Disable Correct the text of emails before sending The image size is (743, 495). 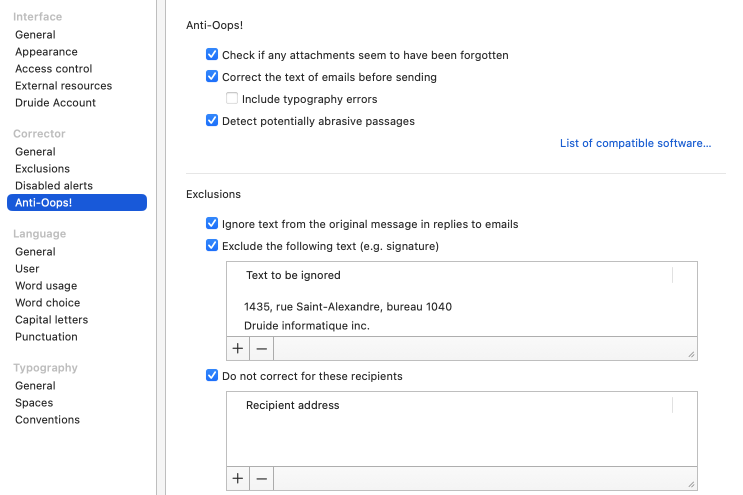point(212,77)
